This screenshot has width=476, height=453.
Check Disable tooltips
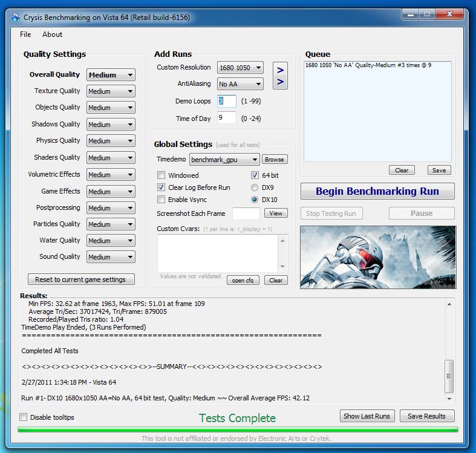click(x=24, y=417)
